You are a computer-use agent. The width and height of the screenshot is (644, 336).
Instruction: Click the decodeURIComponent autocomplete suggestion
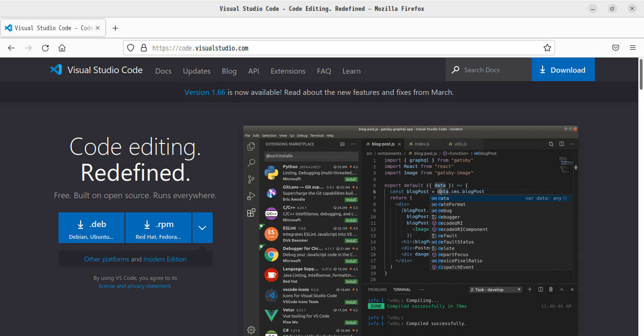coord(462,229)
